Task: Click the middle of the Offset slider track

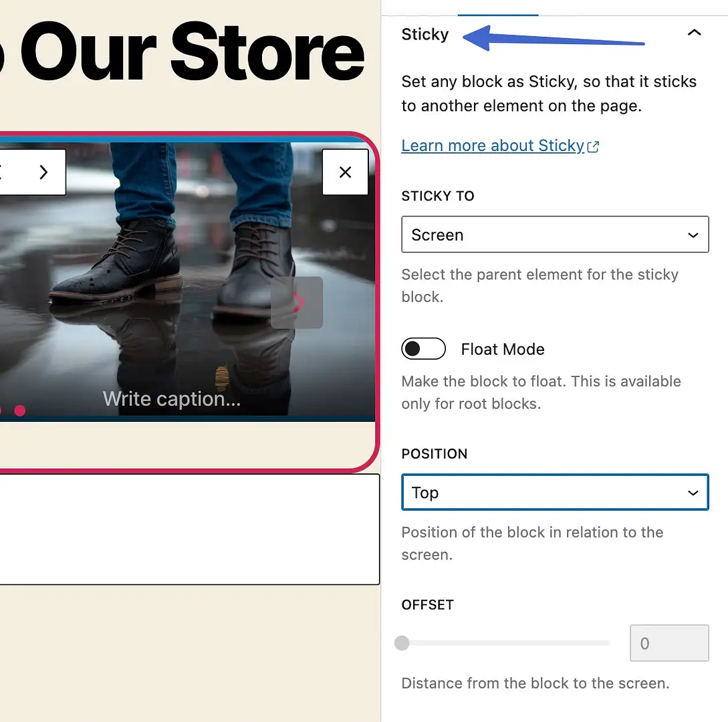Action: click(x=505, y=643)
